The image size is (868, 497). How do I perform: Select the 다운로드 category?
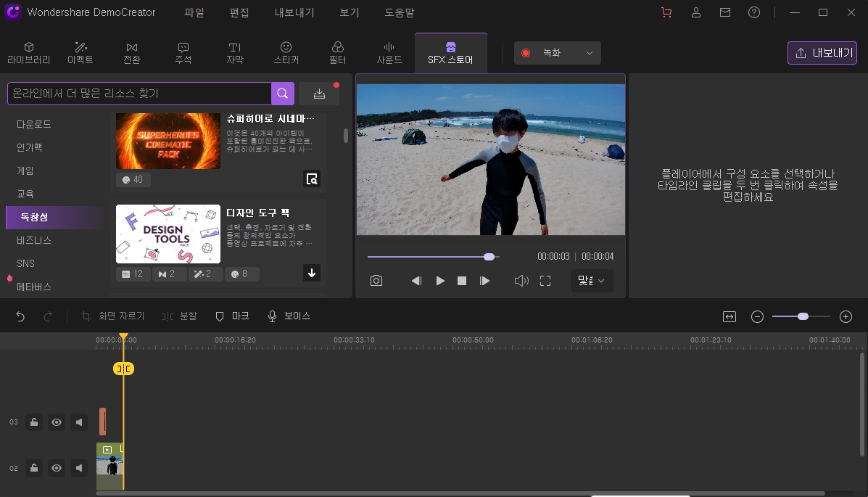pos(34,124)
